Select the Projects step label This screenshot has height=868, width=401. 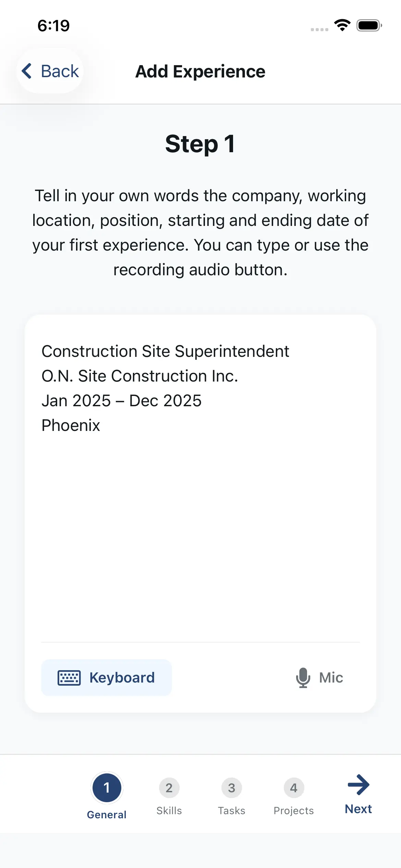[294, 811]
